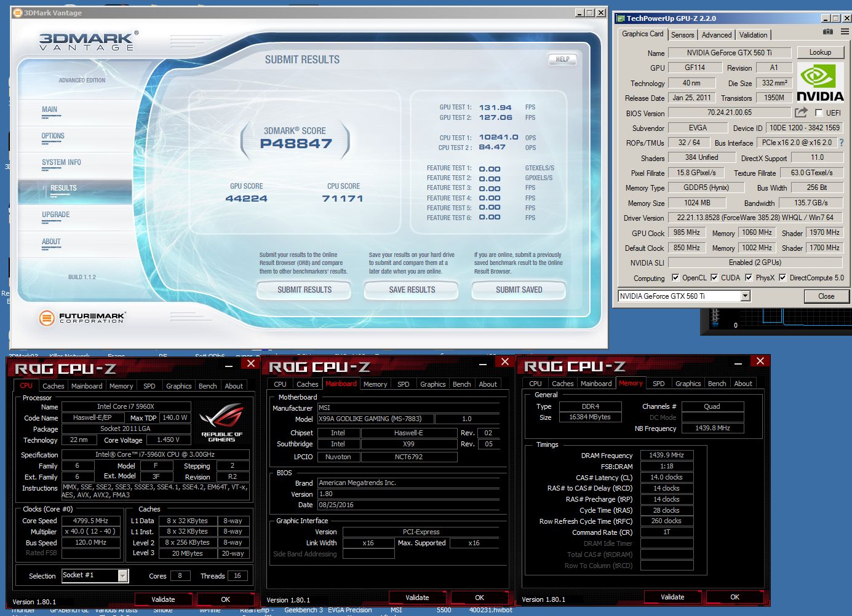Switch to Validation tab in GPU-Z

(x=753, y=35)
